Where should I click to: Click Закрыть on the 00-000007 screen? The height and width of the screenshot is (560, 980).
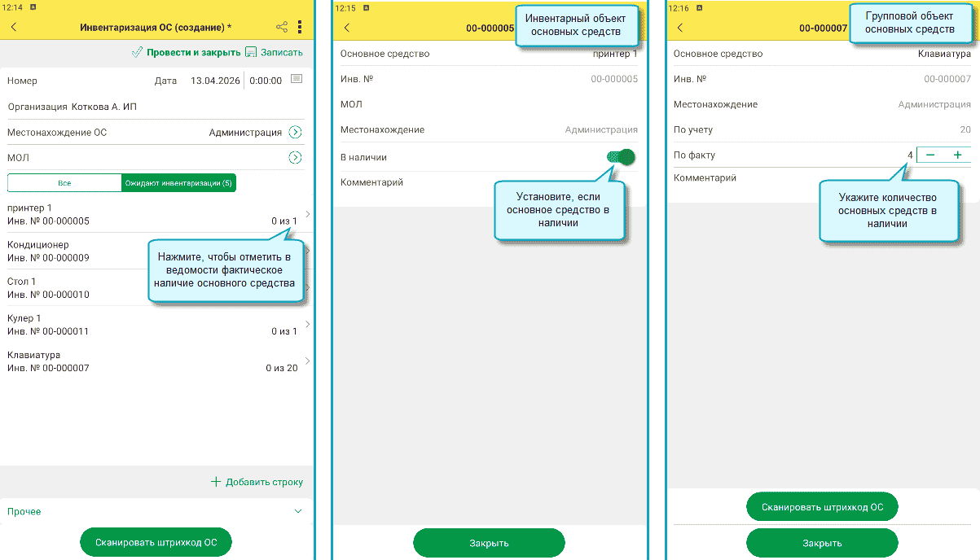(x=822, y=543)
